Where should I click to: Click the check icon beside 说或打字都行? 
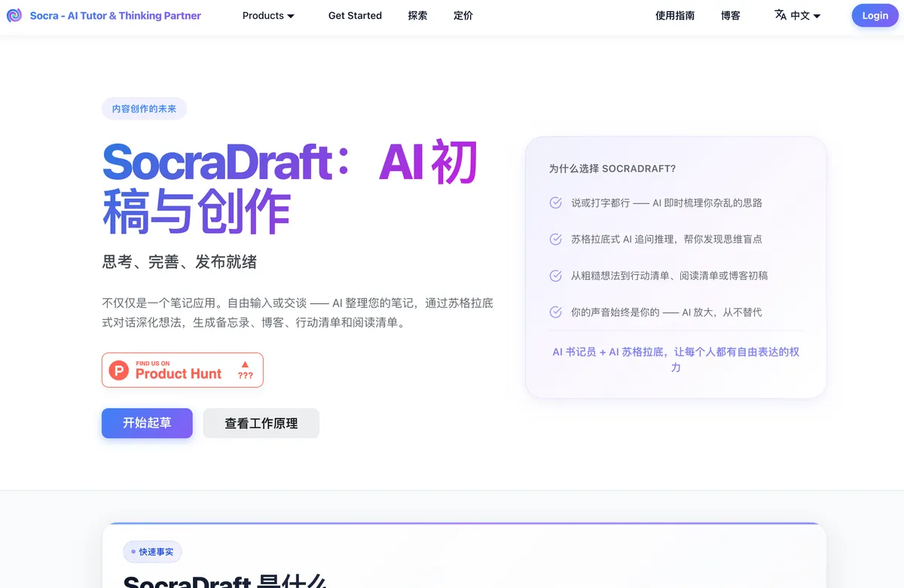click(555, 203)
